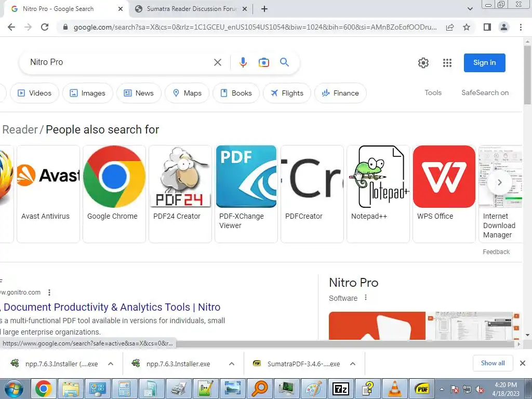
Task: Close the Sumatra Reader Discussion Forum tab
Action: (244, 9)
